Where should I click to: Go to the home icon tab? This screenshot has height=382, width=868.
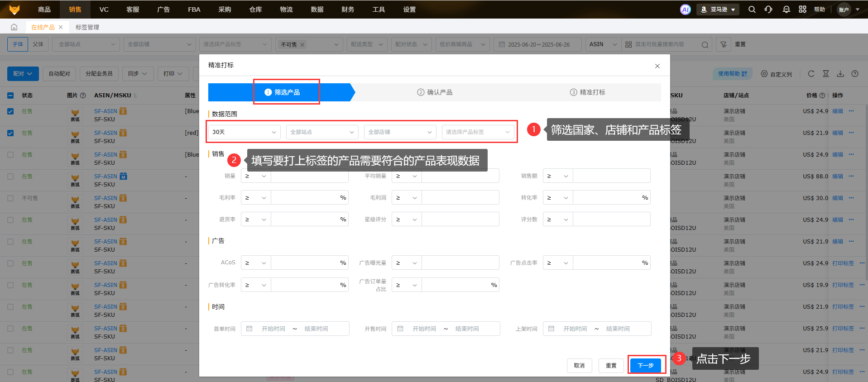(14, 27)
